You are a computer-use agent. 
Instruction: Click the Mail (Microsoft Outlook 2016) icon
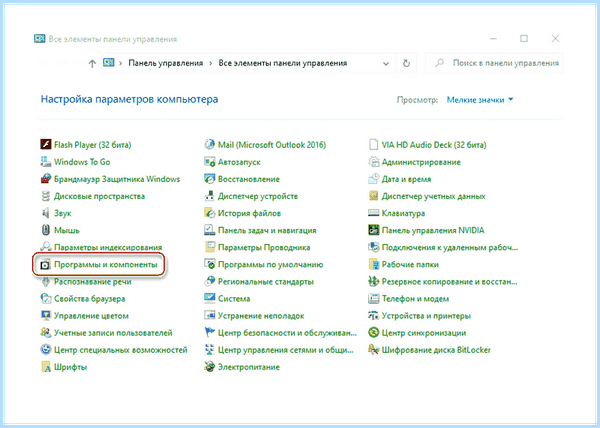click(209, 145)
